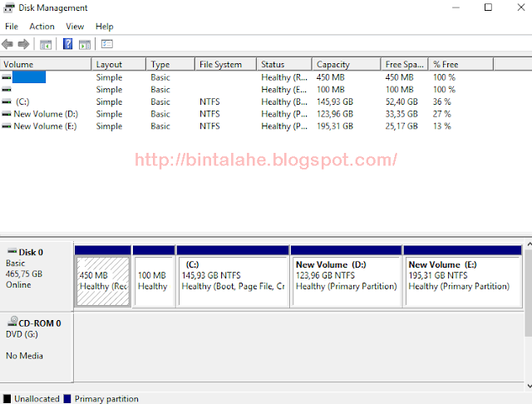Click the black Unallocated legend swatch

(7, 398)
